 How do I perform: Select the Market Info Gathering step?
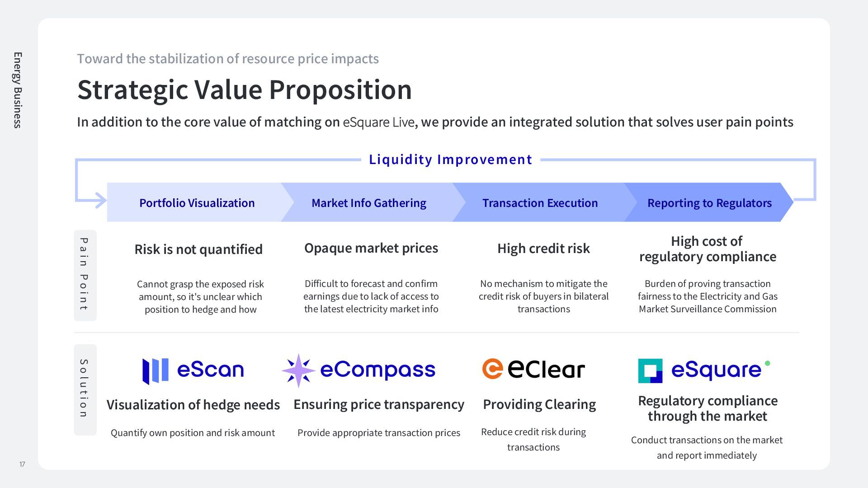click(x=368, y=203)
